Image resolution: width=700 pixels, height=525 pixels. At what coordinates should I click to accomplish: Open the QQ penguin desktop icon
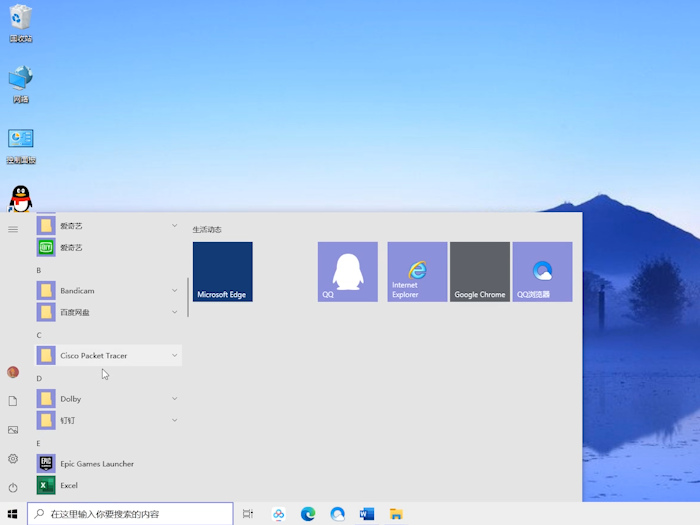point(21,199)
